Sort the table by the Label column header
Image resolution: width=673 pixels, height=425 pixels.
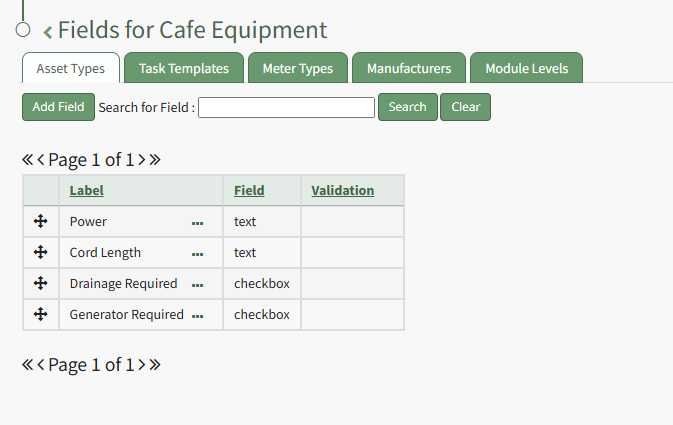(86, 190)
